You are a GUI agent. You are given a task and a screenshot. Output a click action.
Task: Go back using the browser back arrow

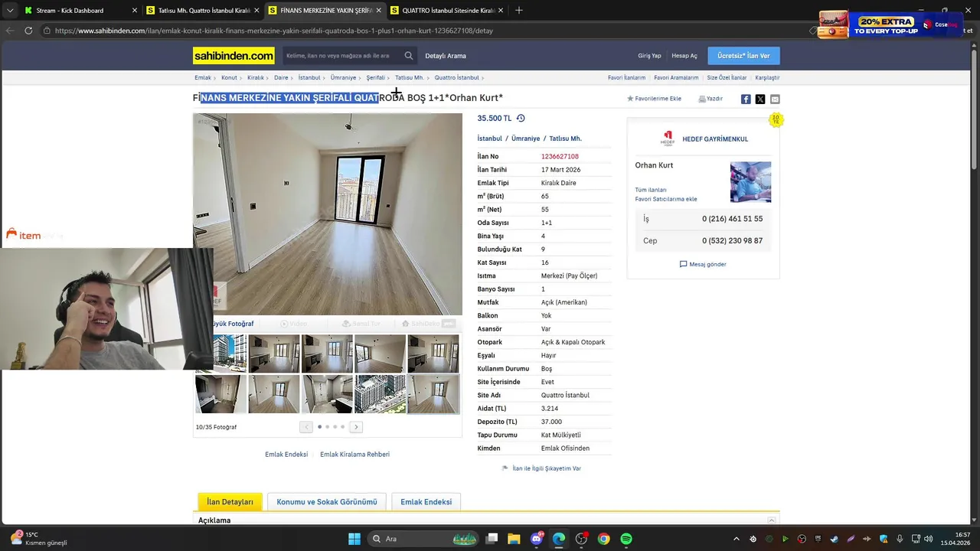(9, 31)
